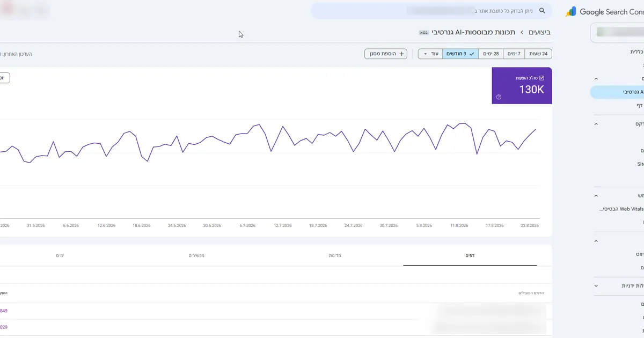Click the plus icon in the add filter button

(401, 54)
